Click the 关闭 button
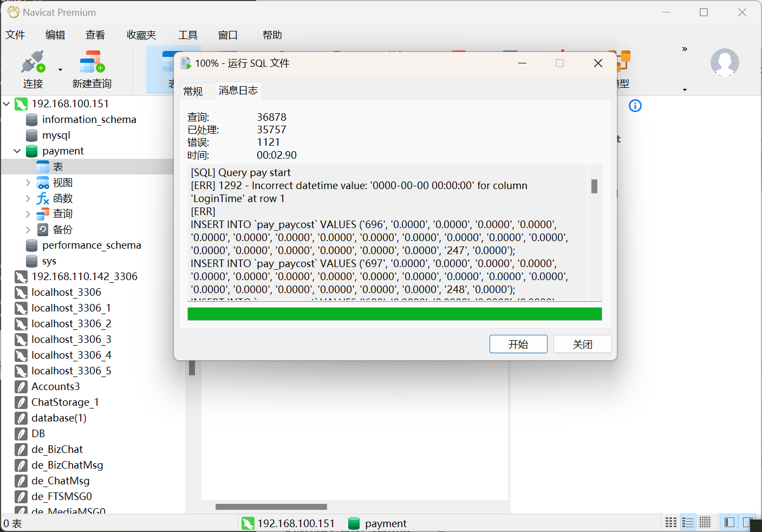This screenshot has height=532, width=762. (583, 344)
